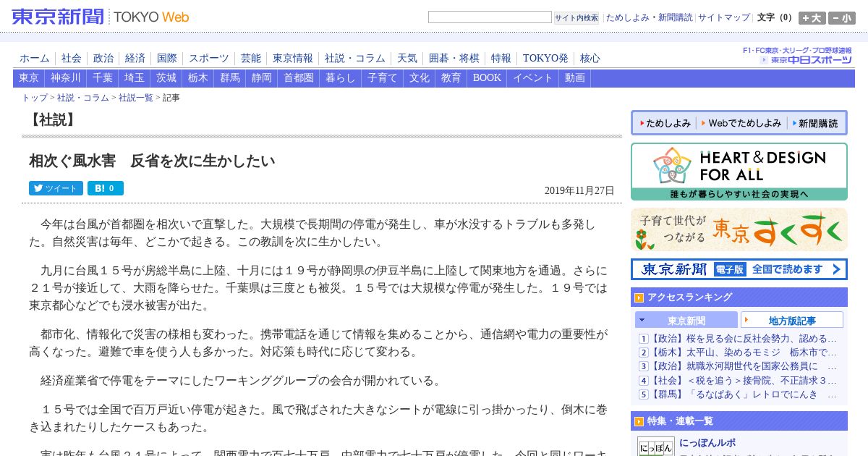Click the アクセスランキング section header
The height and width of the screenshot is (456, 868).
point(739,297)
